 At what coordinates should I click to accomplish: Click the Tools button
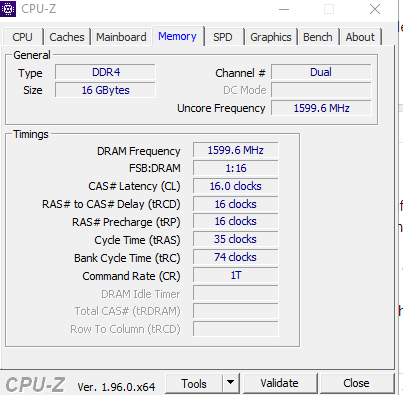194,383
